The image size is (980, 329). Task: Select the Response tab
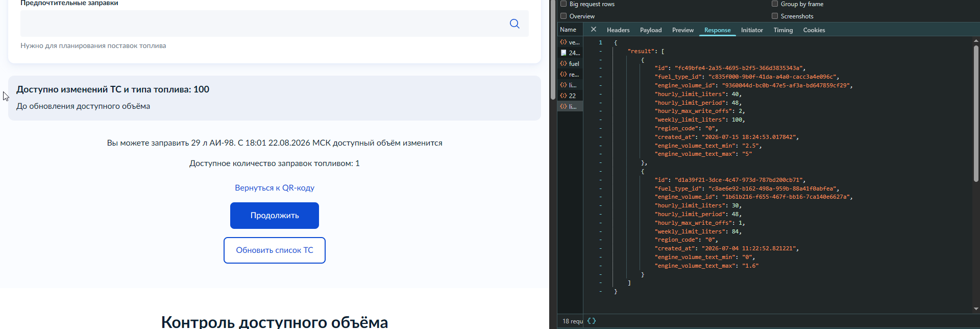(717, 30)
